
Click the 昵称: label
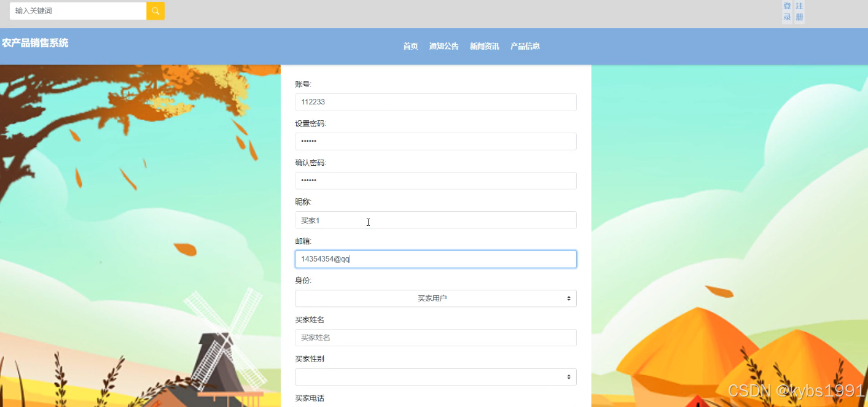(303, 202)
